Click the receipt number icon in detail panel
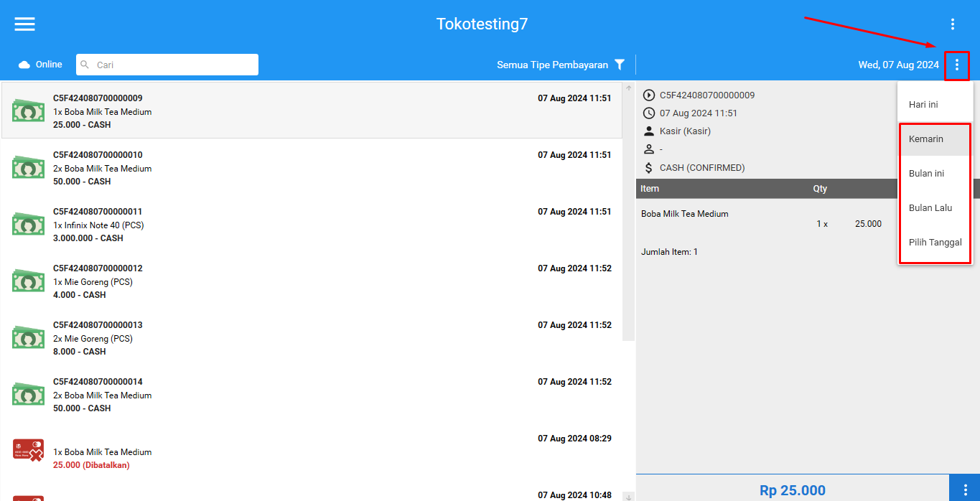Image resolution: width=980 pixels, height=501 pixels. click(649, 95)
